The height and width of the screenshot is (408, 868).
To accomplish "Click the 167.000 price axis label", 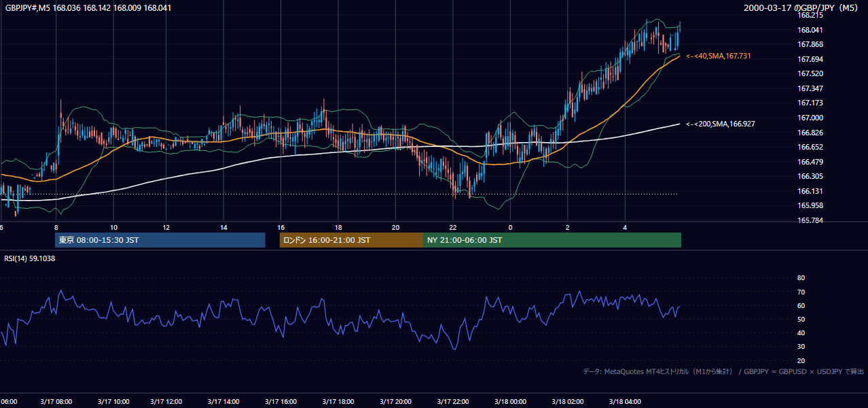I will click(x=810, y=118).
